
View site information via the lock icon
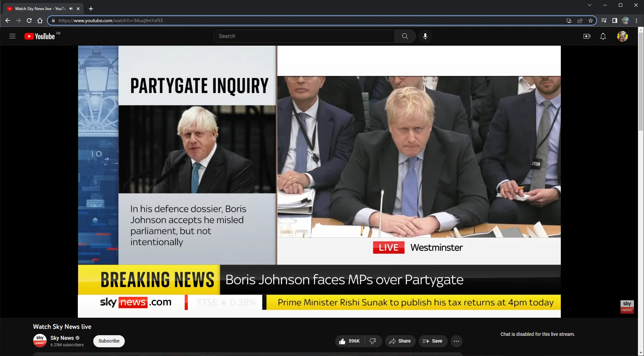53,20
